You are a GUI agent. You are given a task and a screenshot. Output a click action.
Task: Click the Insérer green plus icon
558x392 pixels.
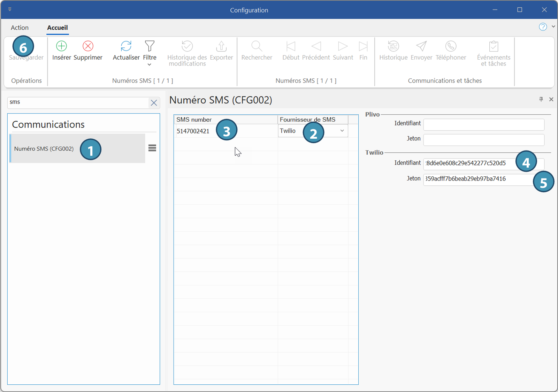click(x=62, y=46)
